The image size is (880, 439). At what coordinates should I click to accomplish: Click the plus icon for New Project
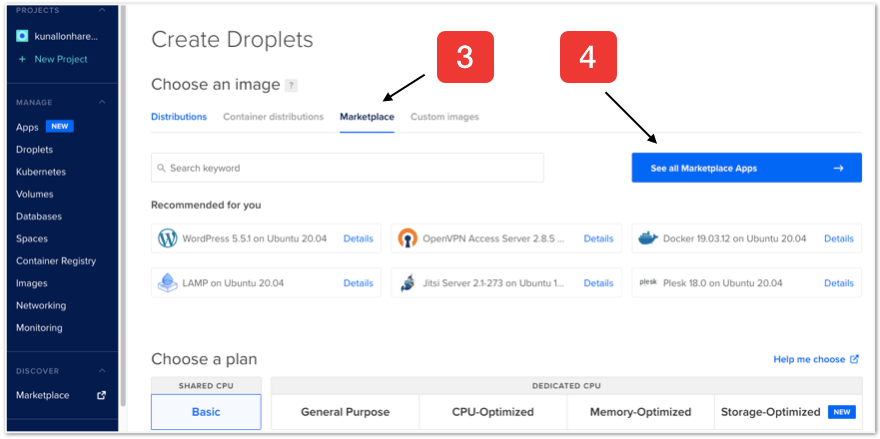pos(22,59)
